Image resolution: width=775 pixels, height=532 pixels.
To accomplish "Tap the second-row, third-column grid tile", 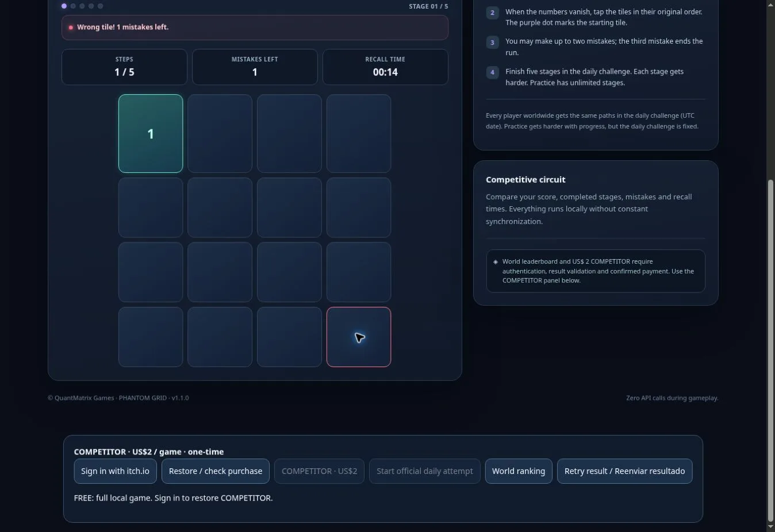I will [289, 207].
